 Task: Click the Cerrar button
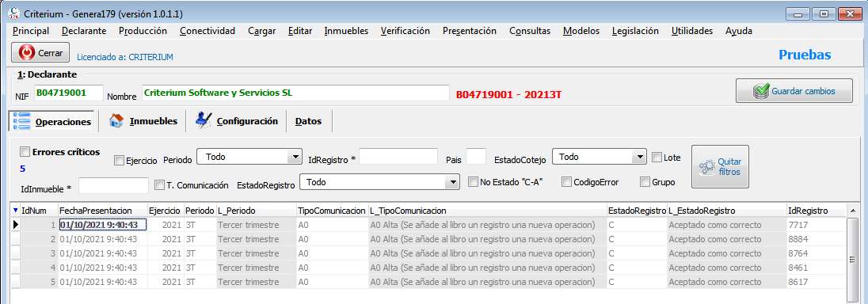[40, 52]
